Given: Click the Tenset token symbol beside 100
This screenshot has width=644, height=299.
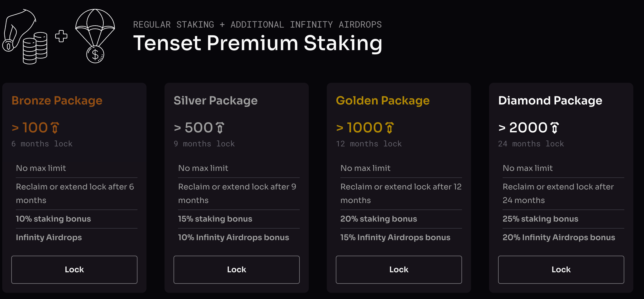Looking at the screenshot, I should (x=55, y=128).
